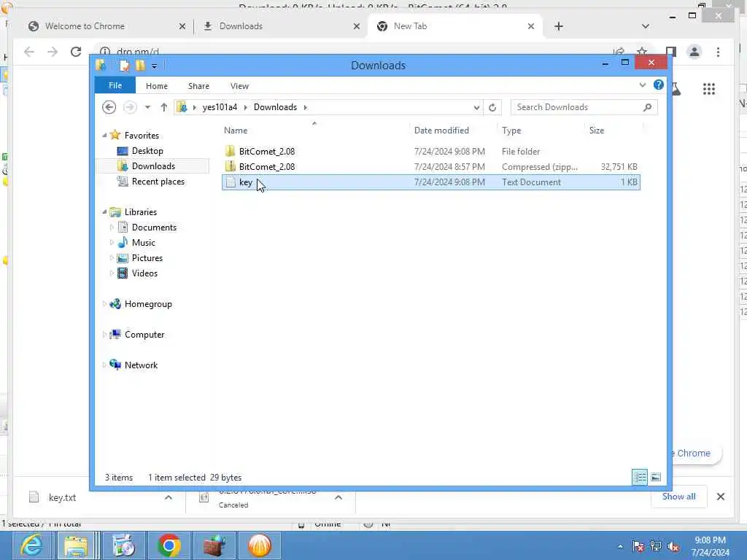
Task: Switch to Details view layout icon
Action: [639, 477]
